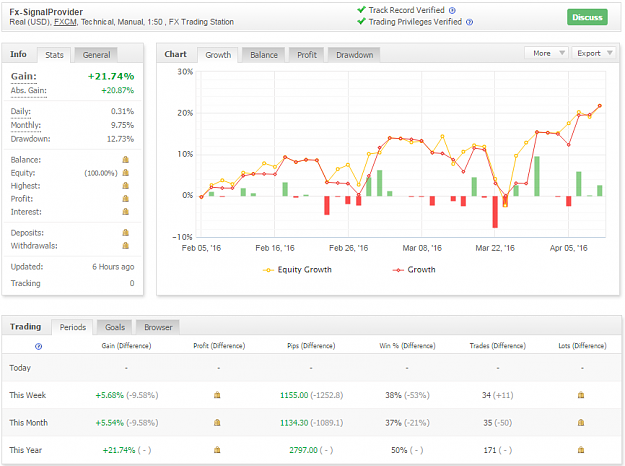Toggle Equity Growth series in legend
The height and width of the screenshot is (466, 625).
click(297, 270)
